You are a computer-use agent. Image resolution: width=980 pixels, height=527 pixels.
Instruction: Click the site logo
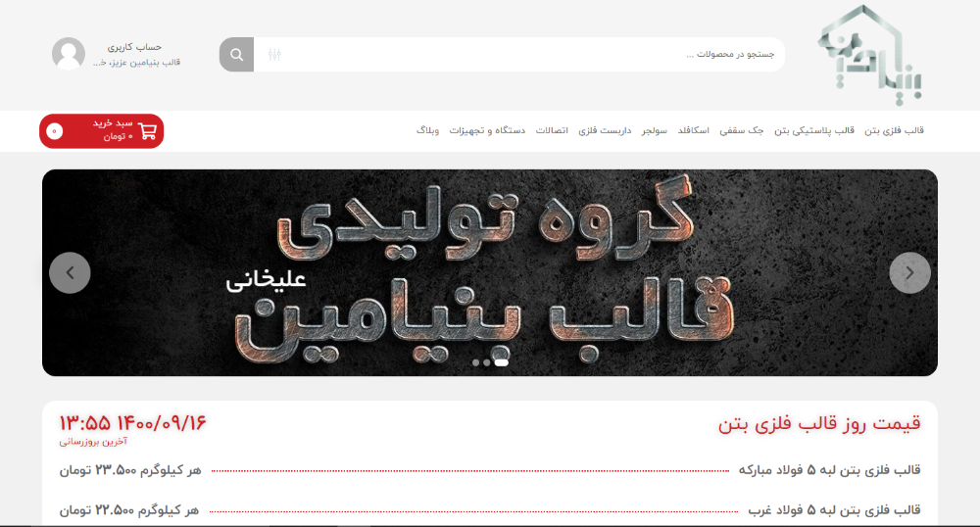tap(870, 55)
